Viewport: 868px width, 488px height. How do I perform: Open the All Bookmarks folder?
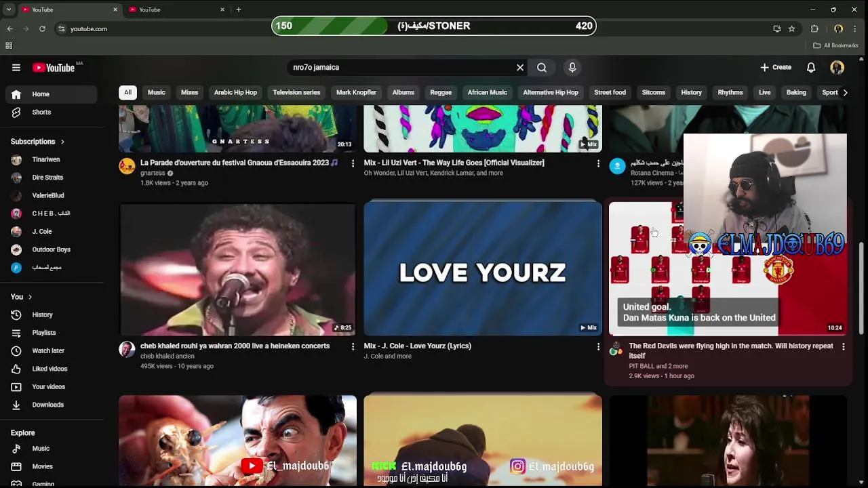pos(835,45)
